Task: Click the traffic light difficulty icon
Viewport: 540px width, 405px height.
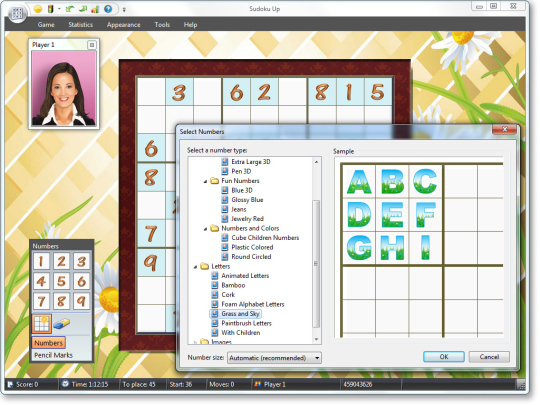Action: point(50,9)
